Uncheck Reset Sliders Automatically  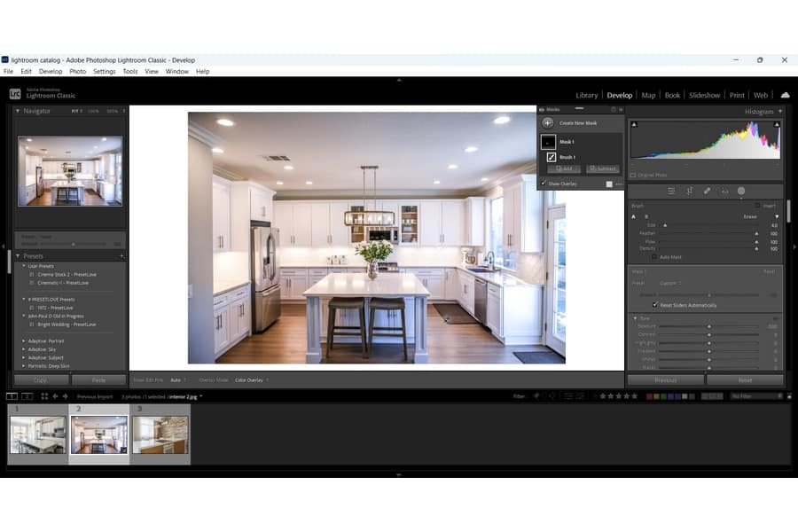point(655,305)
